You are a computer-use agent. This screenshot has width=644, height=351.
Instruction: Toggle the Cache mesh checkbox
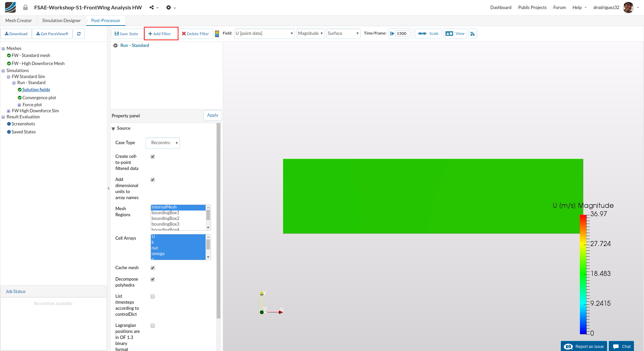[153, 268]
